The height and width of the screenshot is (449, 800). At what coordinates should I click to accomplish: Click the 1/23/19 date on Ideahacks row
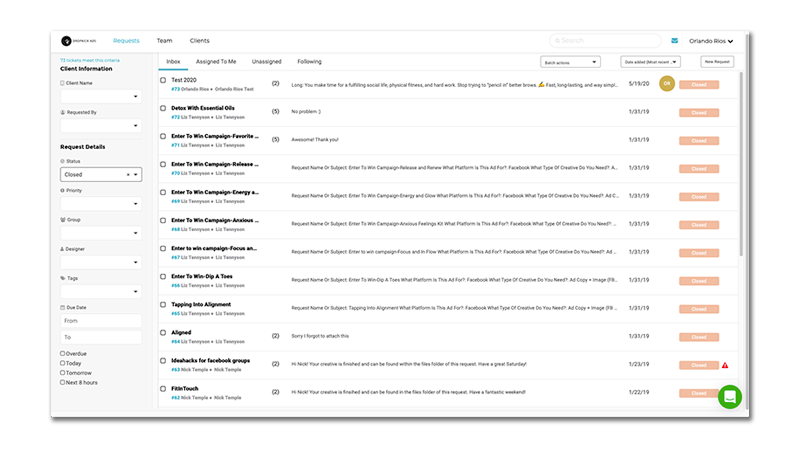[639, 364]
